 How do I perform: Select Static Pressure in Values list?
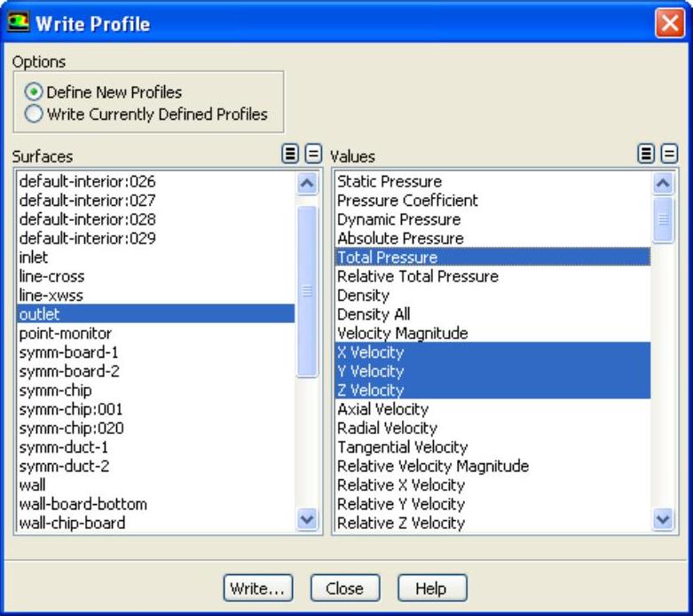point(389,182)
